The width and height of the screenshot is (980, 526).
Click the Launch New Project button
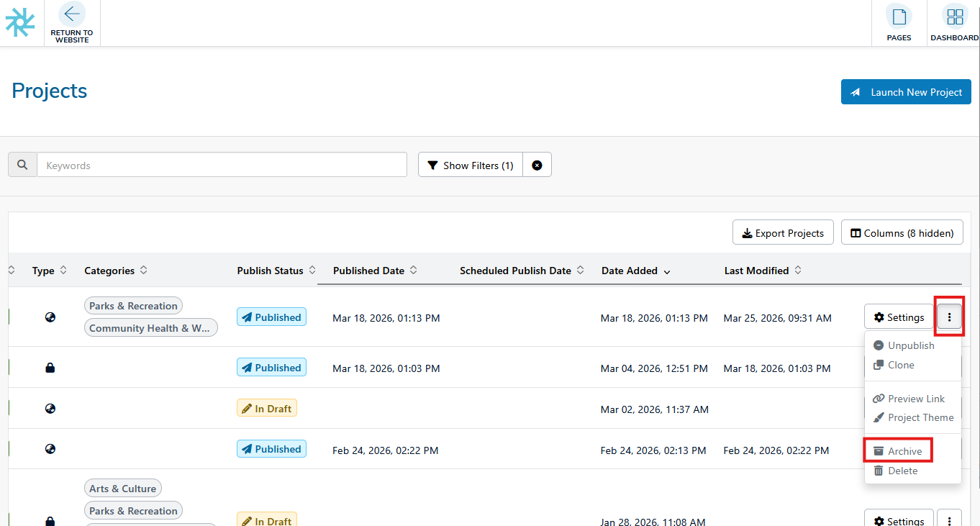tap(906, 92)
